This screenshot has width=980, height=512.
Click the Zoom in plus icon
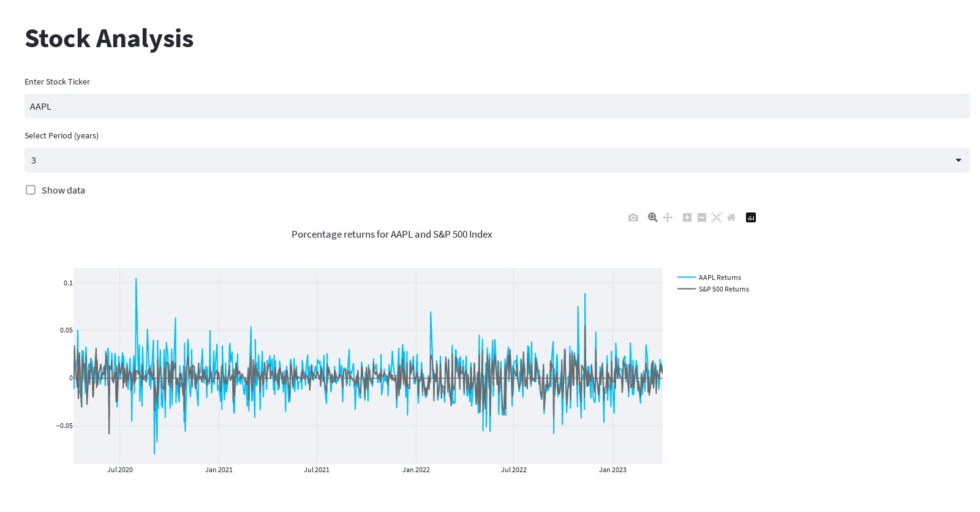coord(687,217)
